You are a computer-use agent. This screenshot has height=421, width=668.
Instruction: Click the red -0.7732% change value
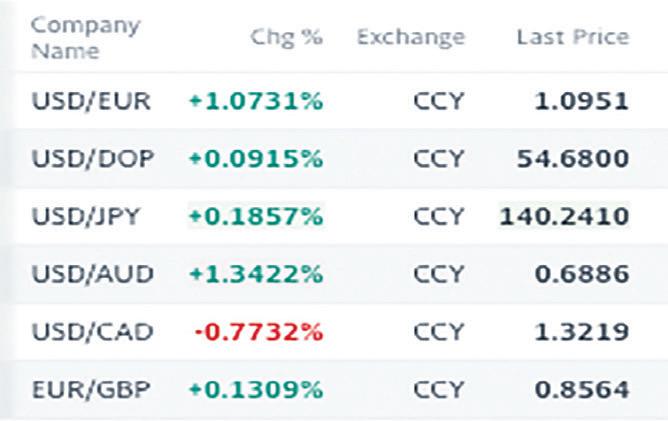pyautogui.click(x=260, y=331)
